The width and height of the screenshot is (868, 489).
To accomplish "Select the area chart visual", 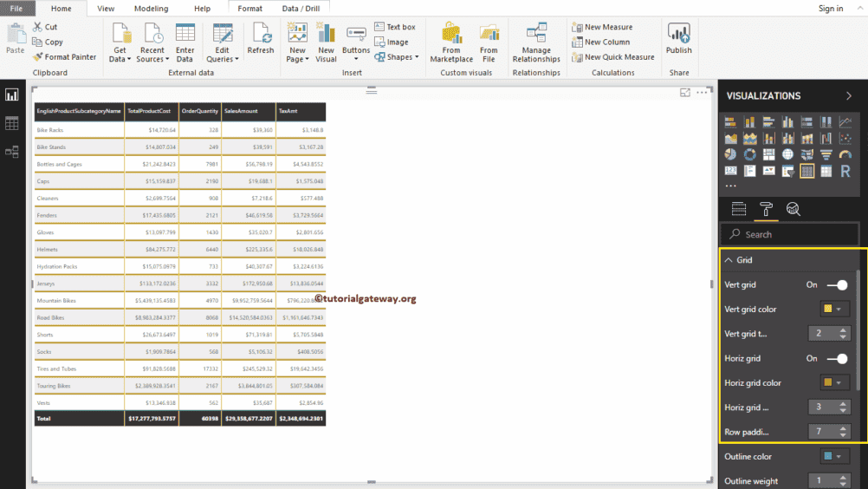I will coord(731,139).
